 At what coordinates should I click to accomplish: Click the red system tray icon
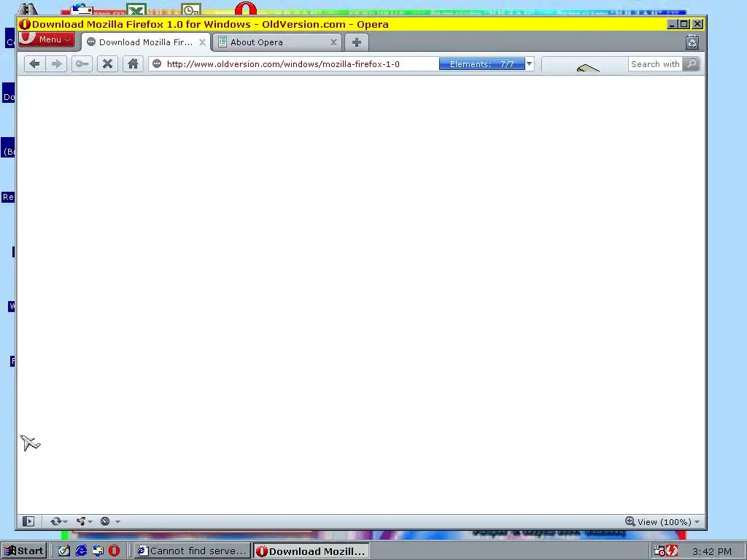pos(672,551)
